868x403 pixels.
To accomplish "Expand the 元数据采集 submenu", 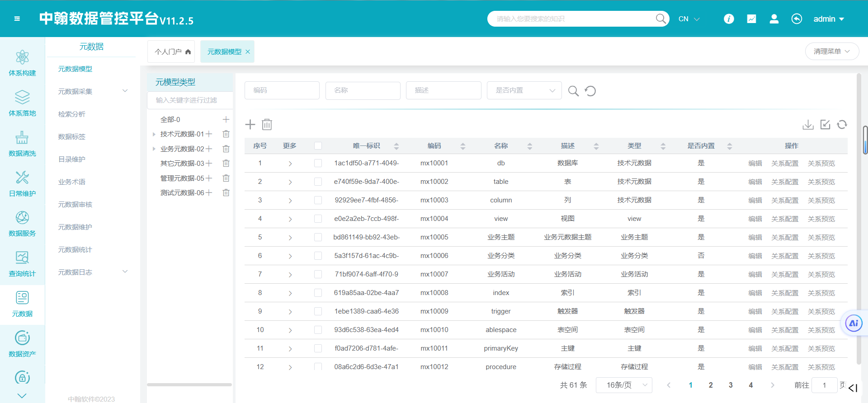I will click(125, 91).
